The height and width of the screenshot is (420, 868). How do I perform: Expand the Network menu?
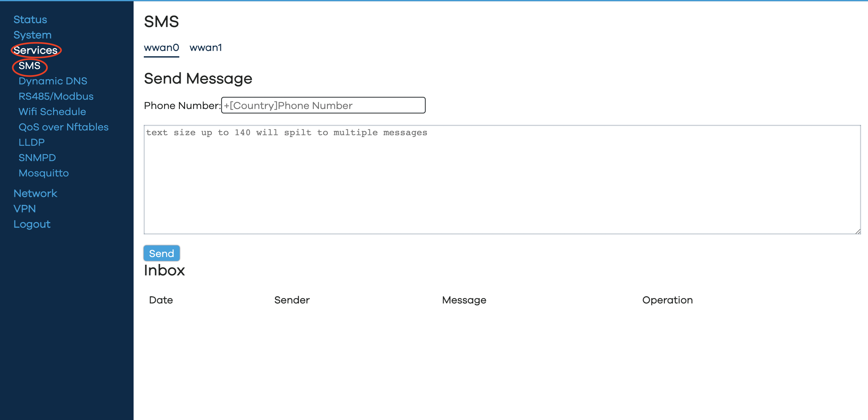tap(35, 193)
